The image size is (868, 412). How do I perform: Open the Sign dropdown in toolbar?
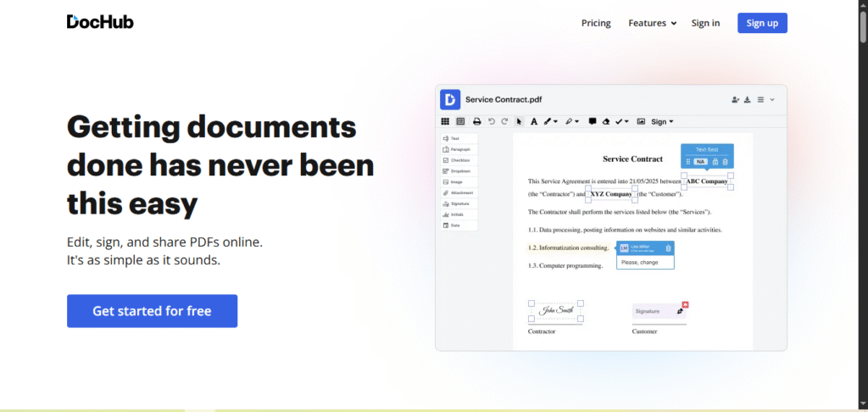point(662,122)
